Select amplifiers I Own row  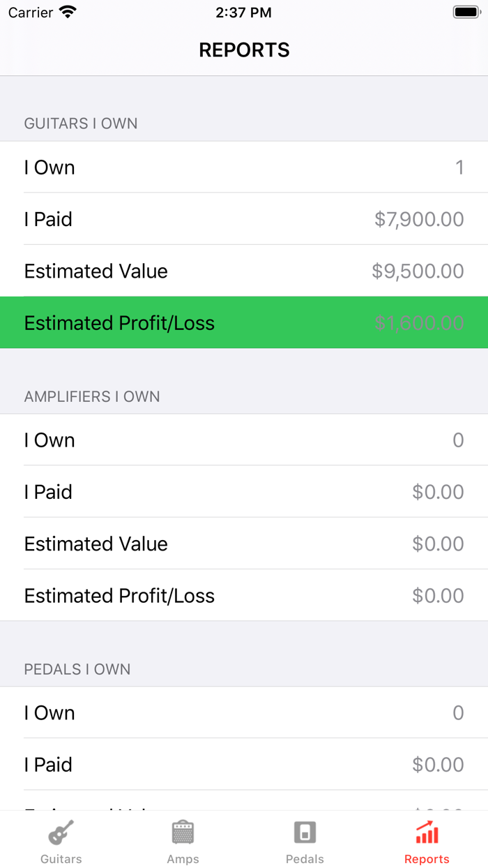[244, 440]
